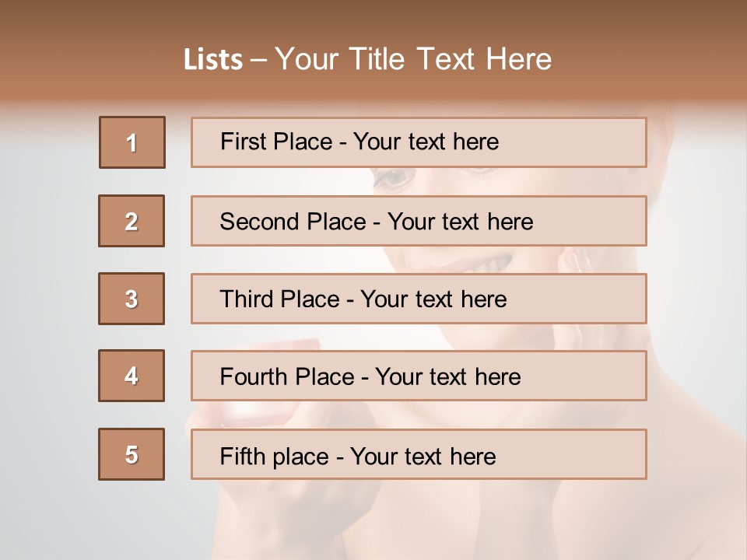Click the bold word "Lists" in title
Screen dimensions: 747x560
(x=213, y=60)
